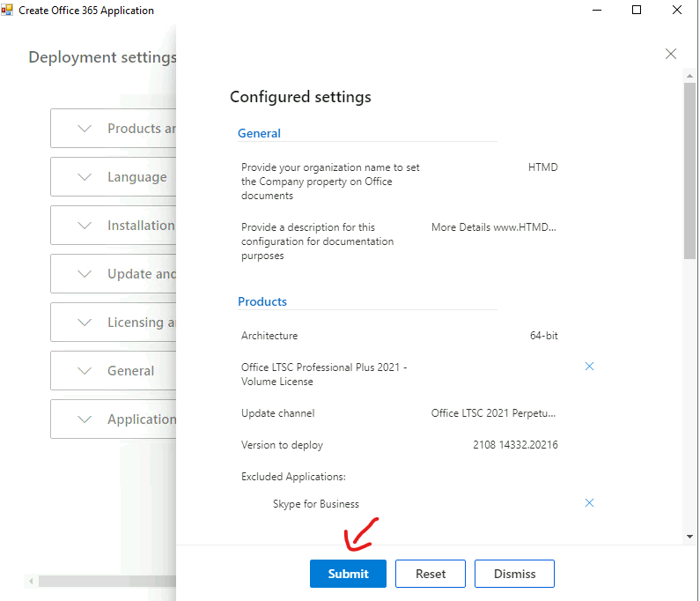
Task: Click the scrollbar up arrow
Action: pos(689,77)
